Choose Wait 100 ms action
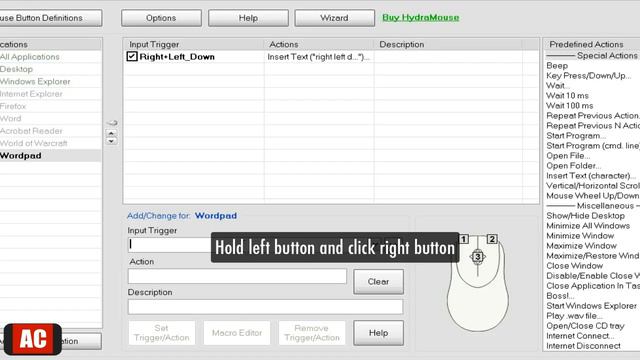Image resolution: width=640 pixels, height=360 pixels. pyautogui.click(x=569, y=106)
